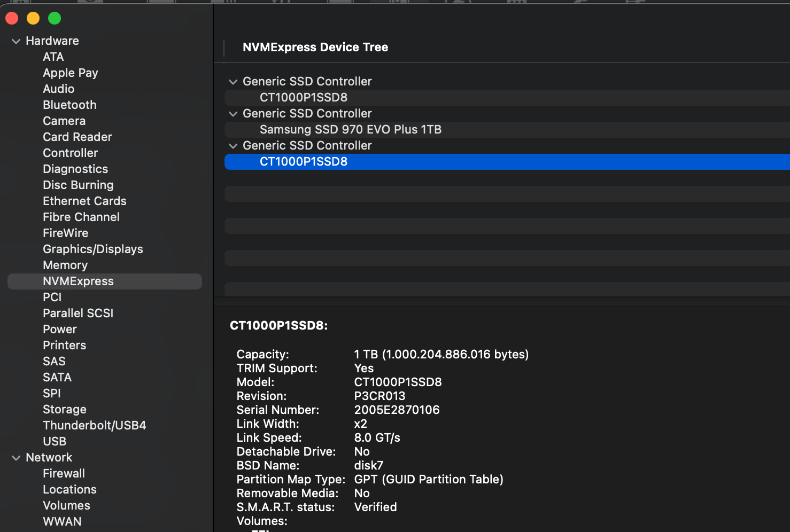Open Apple Pay information
Image resolution: width=790 pixels, height=532 pixels.
tap(70, 73)
